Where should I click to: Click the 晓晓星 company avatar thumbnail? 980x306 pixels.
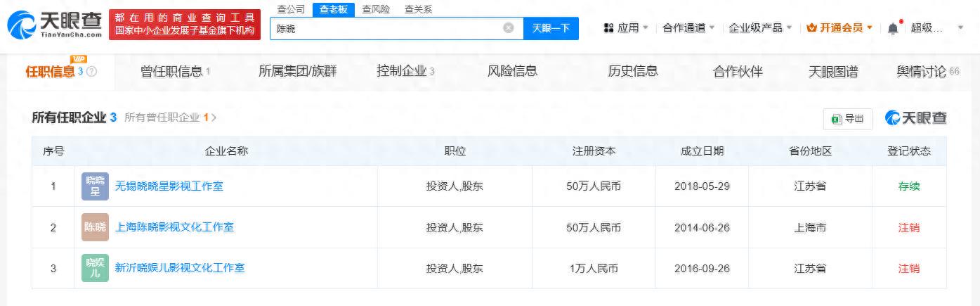coord(95,186)
